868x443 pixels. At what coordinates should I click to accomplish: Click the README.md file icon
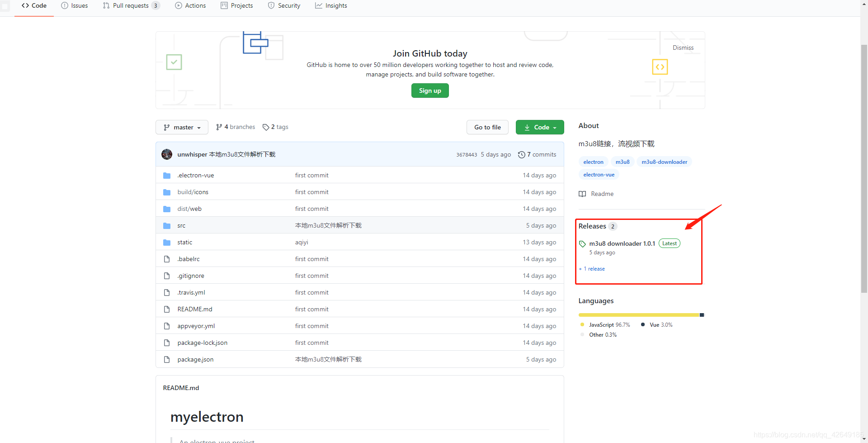[167, 309]
